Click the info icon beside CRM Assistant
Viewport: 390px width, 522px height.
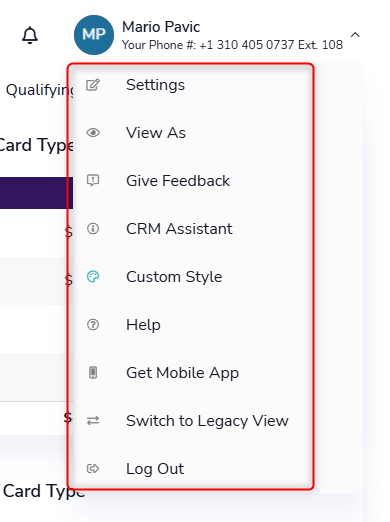pos(93,229)
